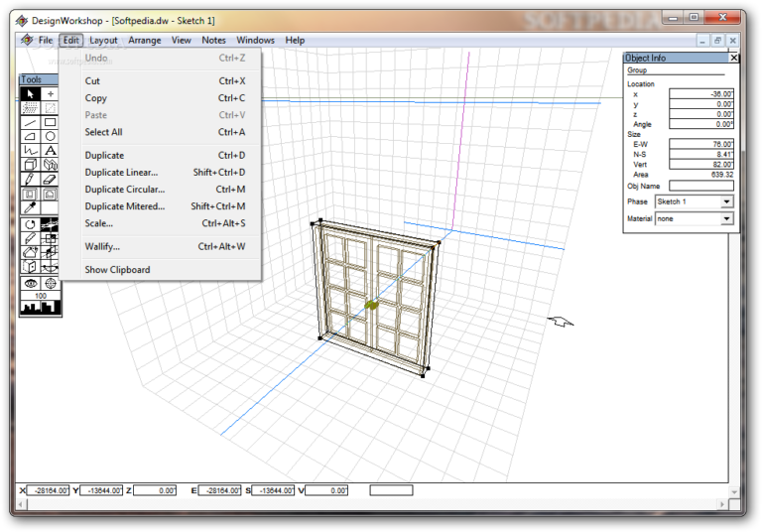Select the circle drawing tool
The width and height of the screenshot is (762, 532).
(51, 137)
